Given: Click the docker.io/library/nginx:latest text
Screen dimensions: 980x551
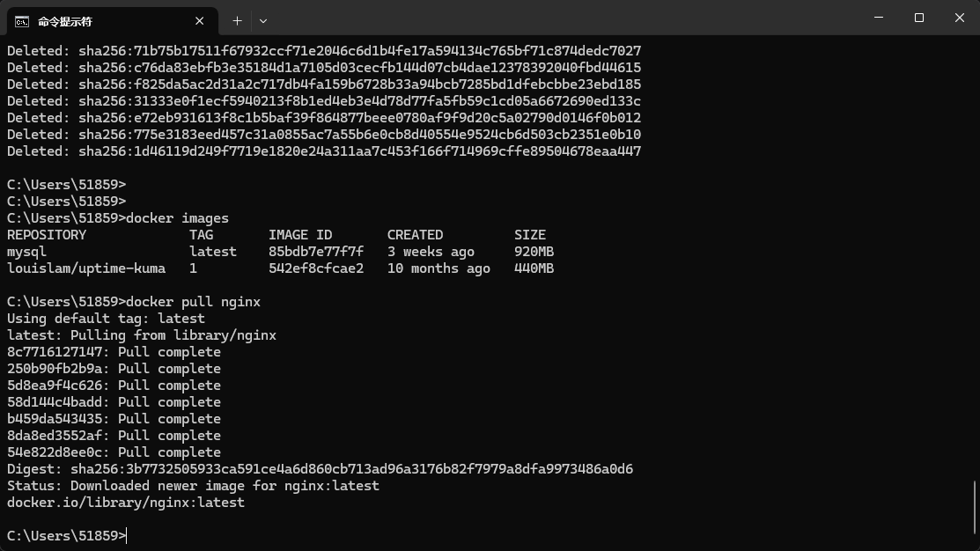Looking at the screenshot, I should [126, 503].
